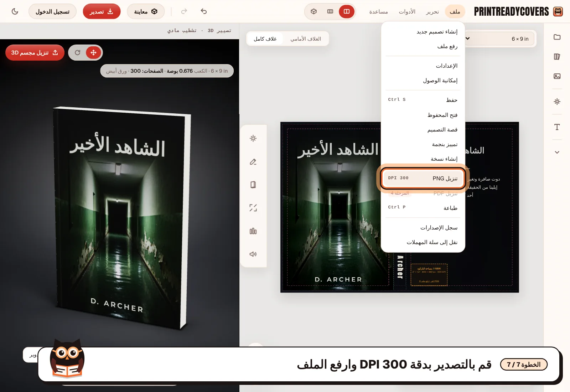Open the 6 × 9 in size dropdown
Viewport: 570px width, 392px height.
pyautogui.click(x=499, y=38)
